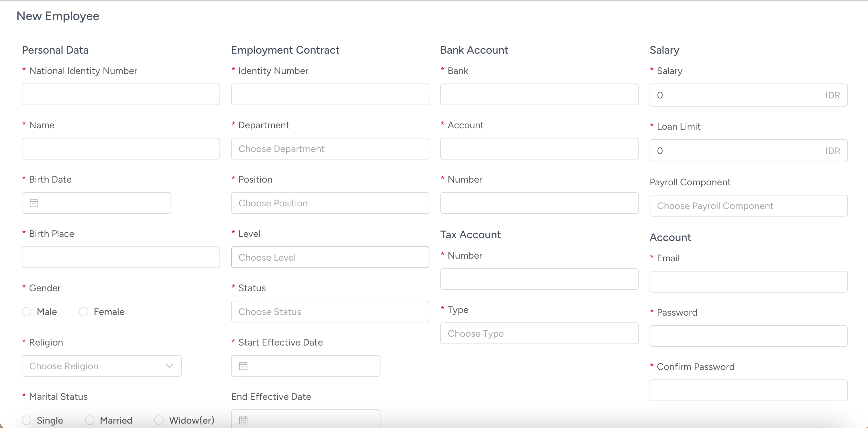The image size is (868, 428).
Task: Choose Married marital status
Action: tap(90, 420)
